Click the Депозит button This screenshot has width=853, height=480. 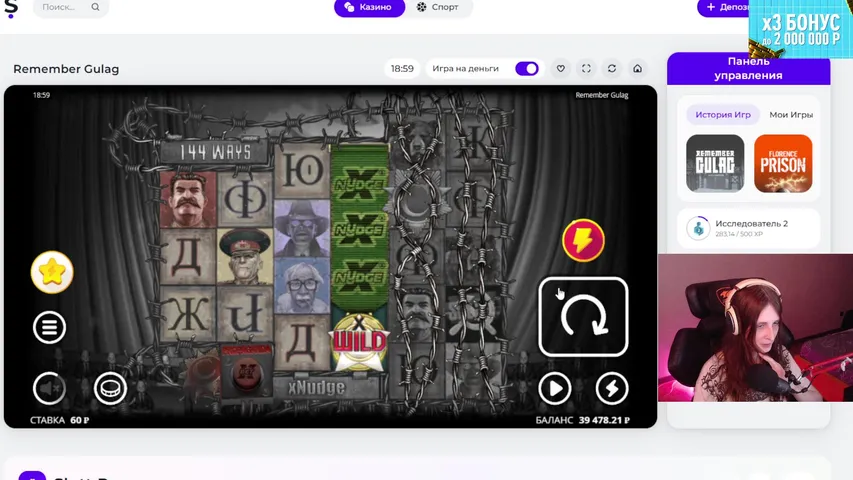(725, 7)
